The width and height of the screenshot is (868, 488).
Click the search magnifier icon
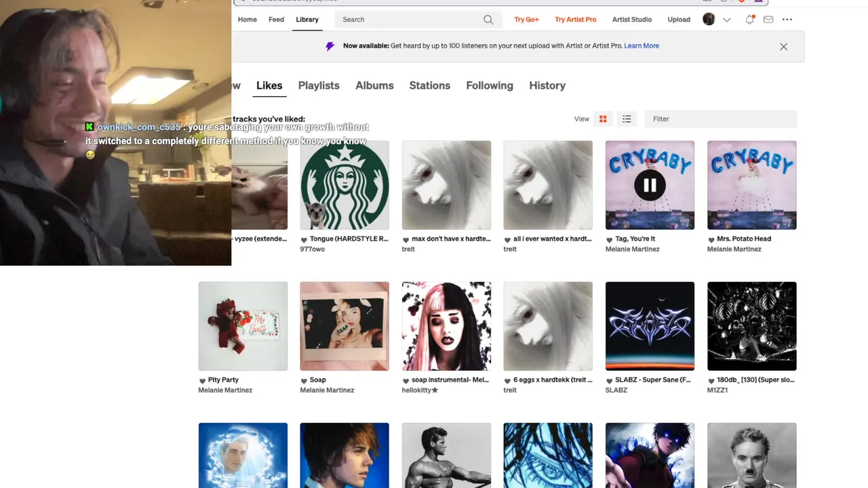(488, 20)
